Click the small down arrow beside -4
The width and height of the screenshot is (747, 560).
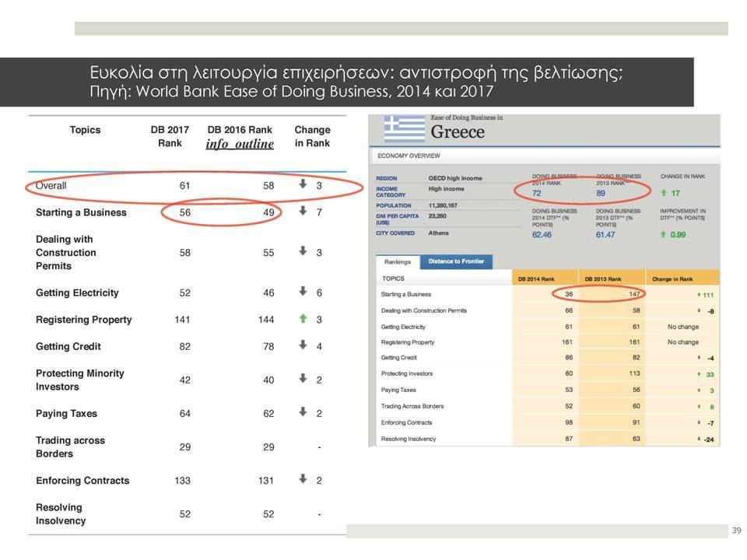tap(699, 357)
